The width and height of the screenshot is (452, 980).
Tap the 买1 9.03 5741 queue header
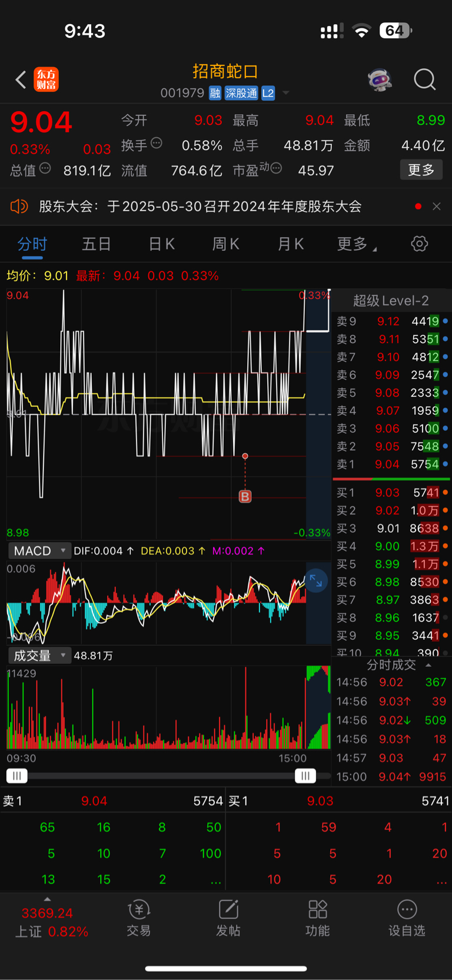339,801
